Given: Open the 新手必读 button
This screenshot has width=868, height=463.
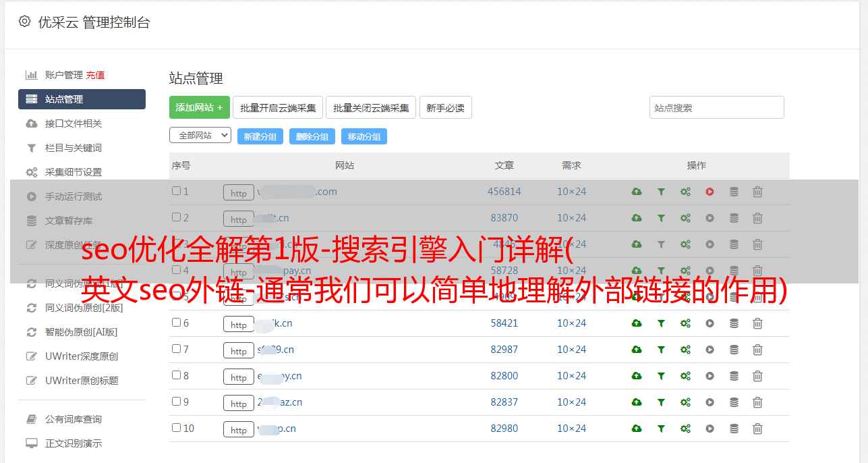Looking at the screenshot, I should (x=446, y=107).
